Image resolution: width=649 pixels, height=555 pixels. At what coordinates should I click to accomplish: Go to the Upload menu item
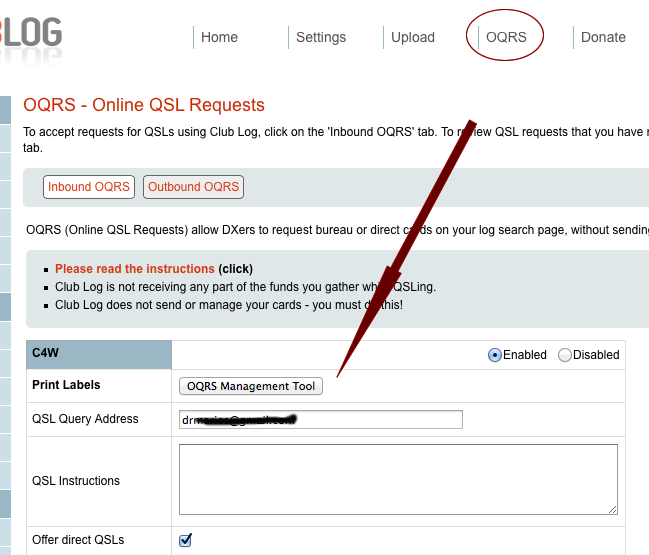pyautogui.click(x=413, y=37)
